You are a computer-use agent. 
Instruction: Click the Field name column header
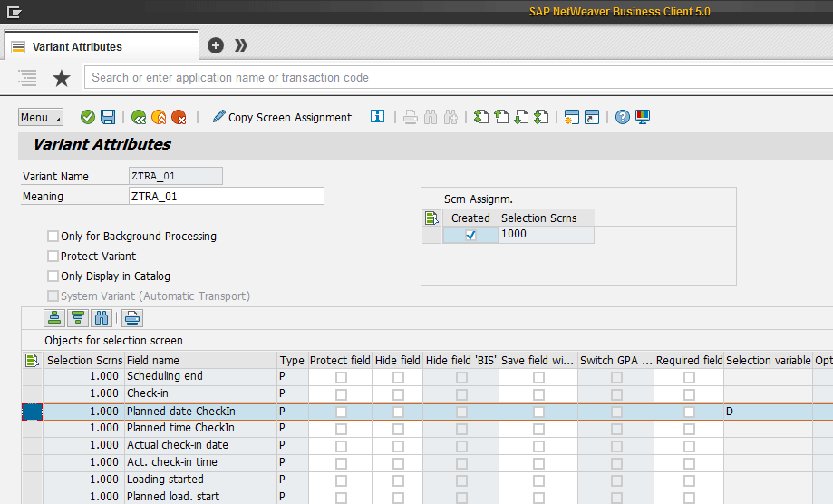(x=201, y=360)
